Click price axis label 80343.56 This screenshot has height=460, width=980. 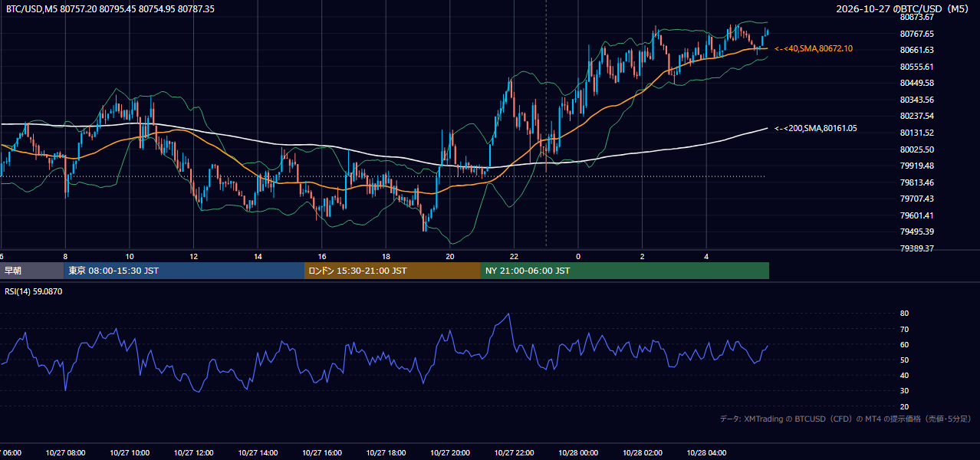coord(916,100)
